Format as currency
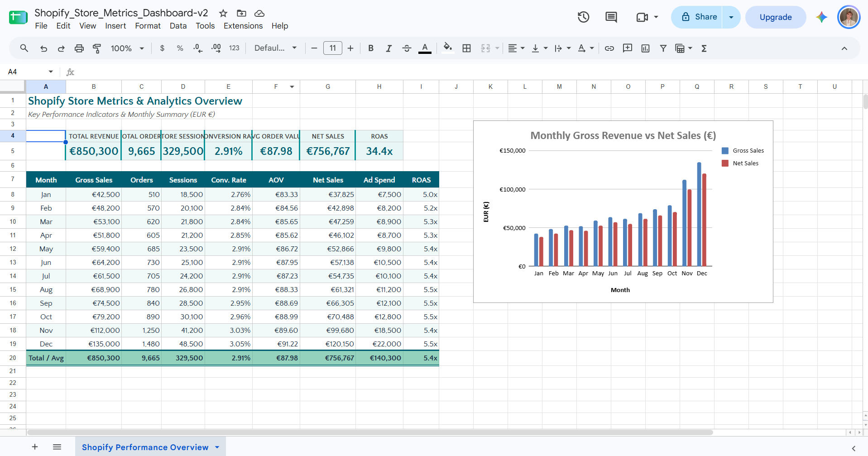 (162, 48)
